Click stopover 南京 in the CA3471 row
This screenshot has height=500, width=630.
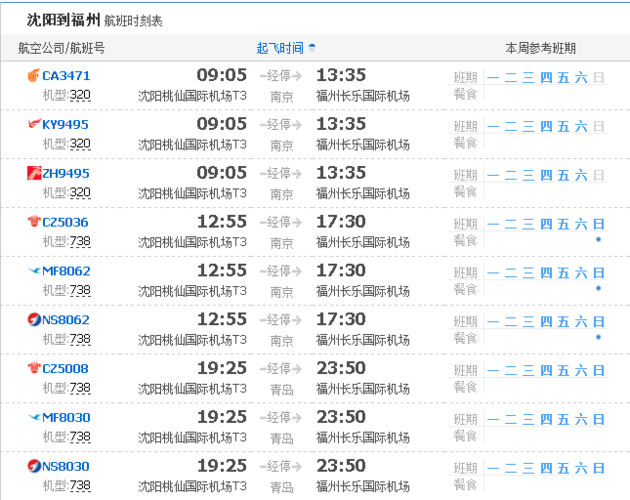[282, 96]
